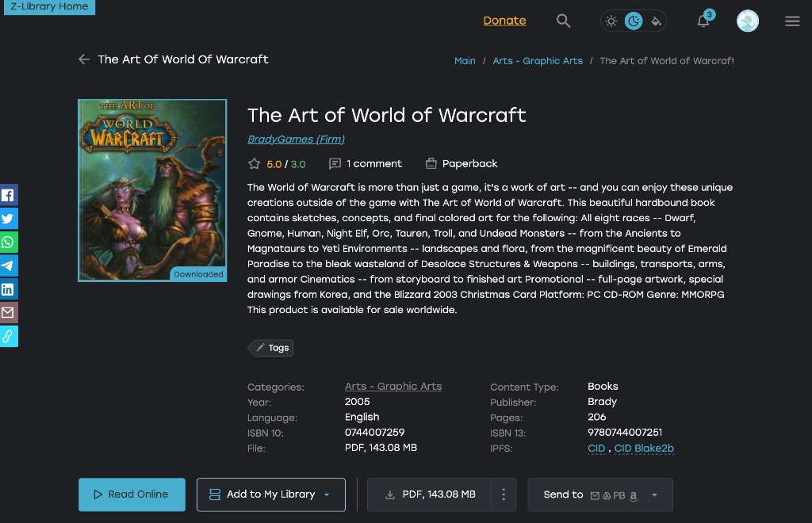Select publisher value Brady
This screenshot has height=523, width=812.
coord(602,402)
